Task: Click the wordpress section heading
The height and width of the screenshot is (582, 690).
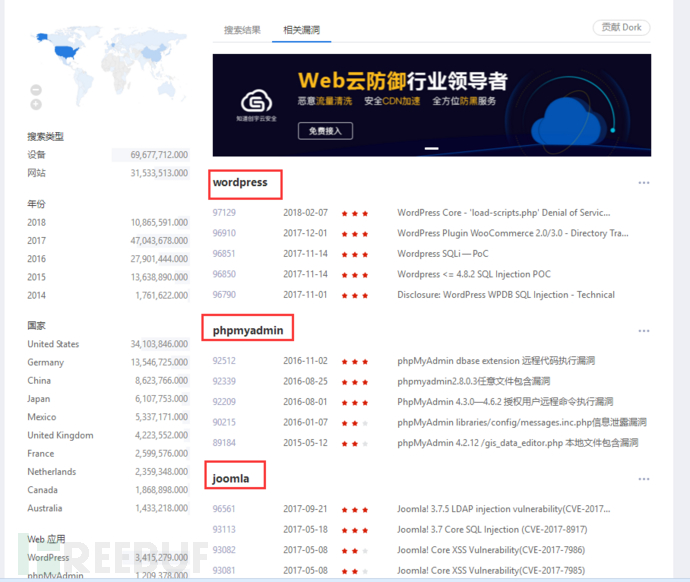Action: coord(240,182)
